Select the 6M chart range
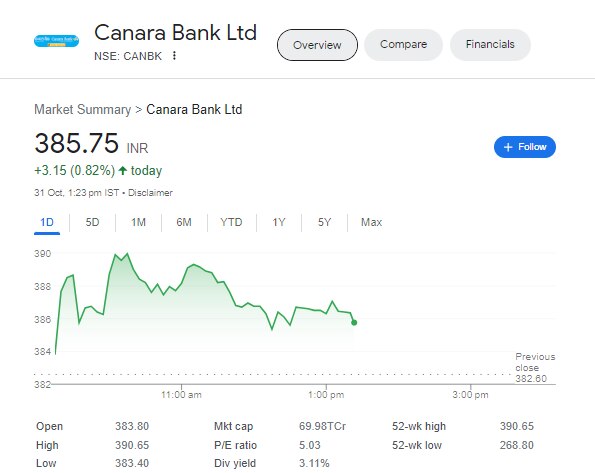The height and width of the screenshot is (473, 595). (184, 222)
